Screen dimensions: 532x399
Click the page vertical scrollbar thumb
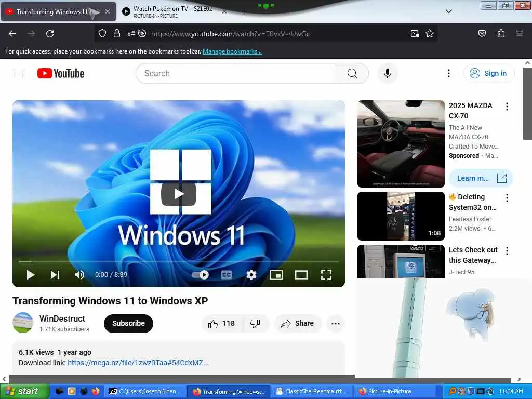(x=527, y=103)
